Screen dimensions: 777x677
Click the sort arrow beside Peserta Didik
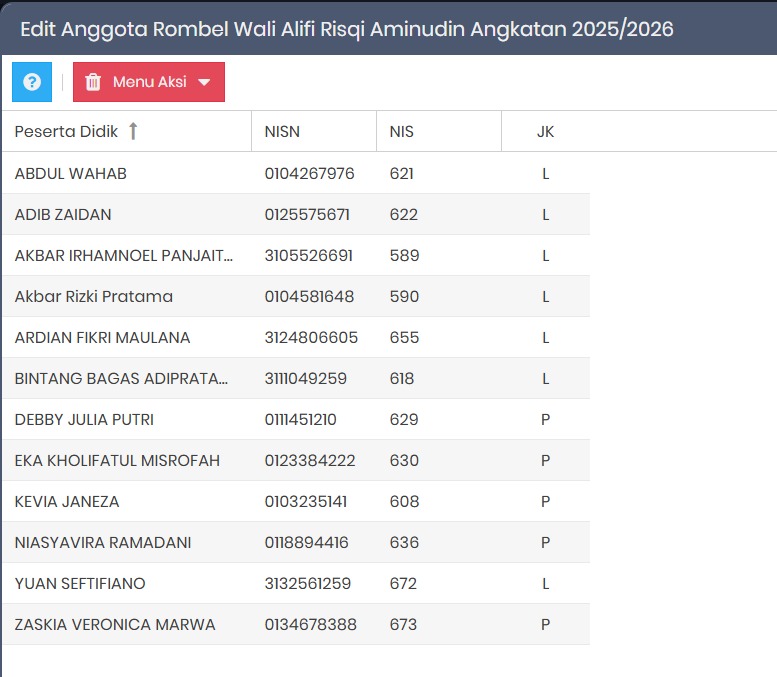click(x=133, y=131)
